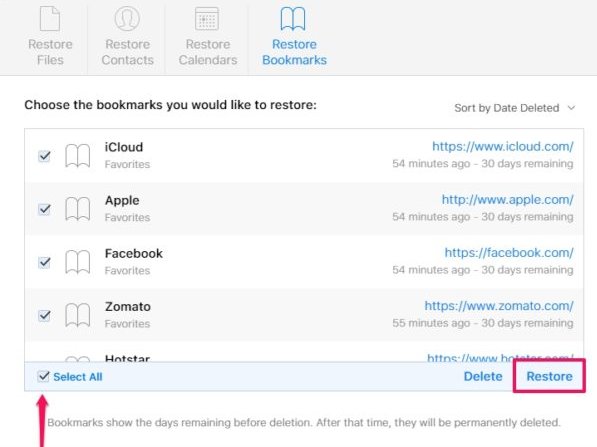This screenshot has height=447, width=597.
Task: Select the Restore Bookmarks tab
Action: point(294,37)
